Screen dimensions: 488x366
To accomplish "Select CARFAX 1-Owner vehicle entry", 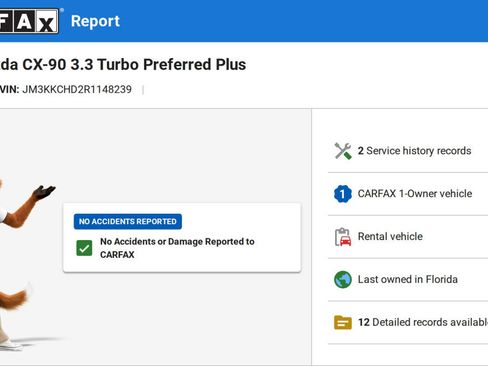I will (408, 194).
